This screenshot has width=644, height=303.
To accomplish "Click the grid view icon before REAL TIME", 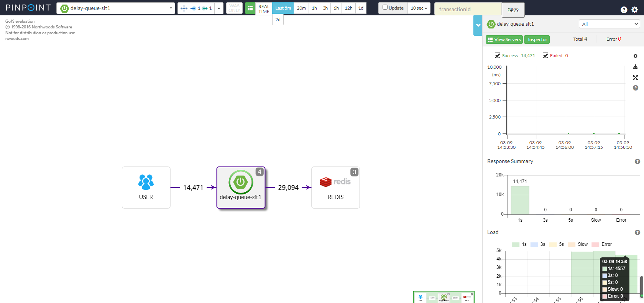I will tap(250, 8).
